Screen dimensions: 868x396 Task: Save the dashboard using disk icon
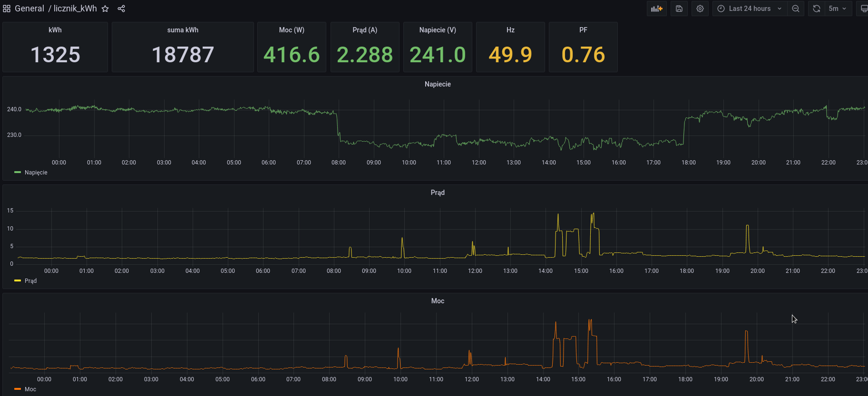pyautogui.click(x=679, y=9)
